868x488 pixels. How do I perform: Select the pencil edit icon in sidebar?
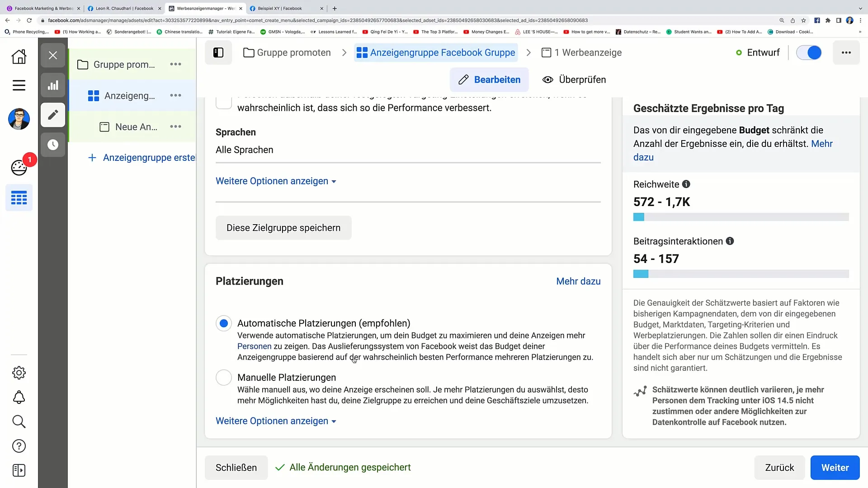click(53, 115)
